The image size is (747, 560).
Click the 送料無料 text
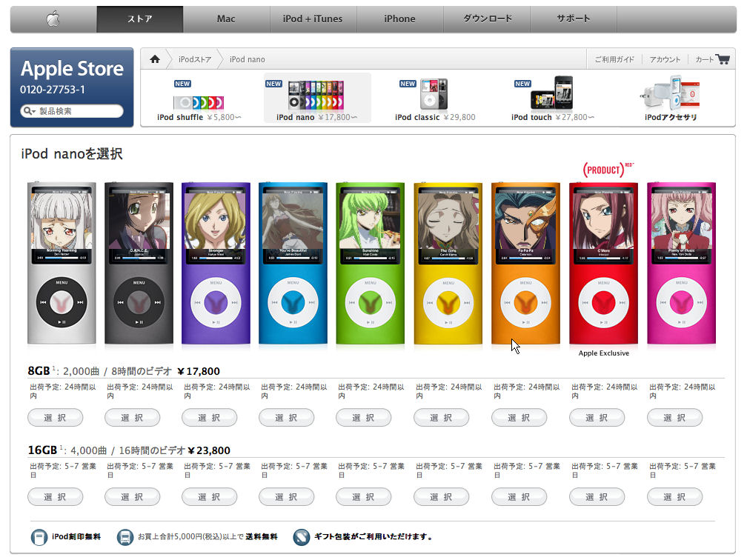(x=262, y=536)
